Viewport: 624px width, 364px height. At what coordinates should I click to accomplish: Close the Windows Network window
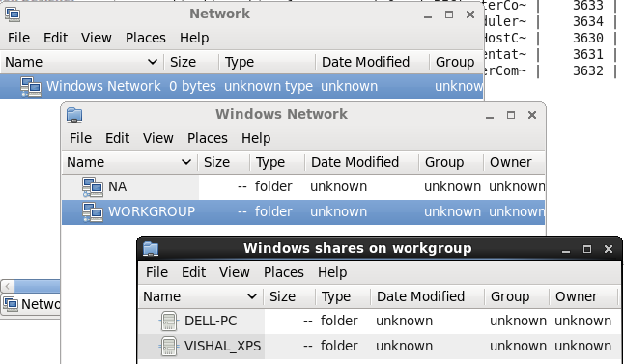[532, 115]
